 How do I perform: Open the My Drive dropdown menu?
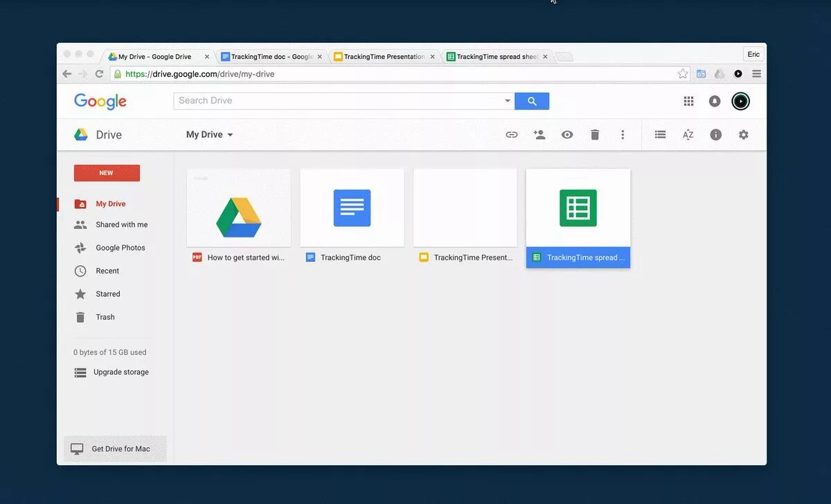tap(210, 135)
